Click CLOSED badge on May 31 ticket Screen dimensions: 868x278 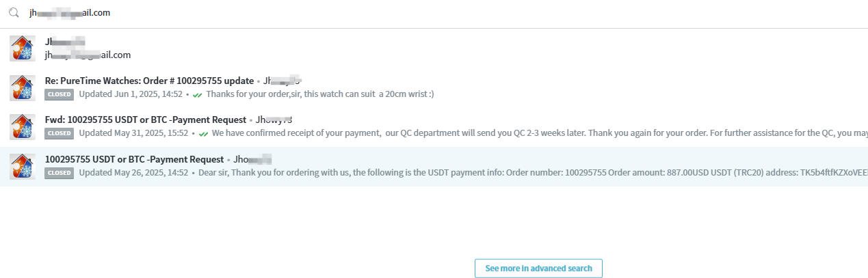[60, 134]
